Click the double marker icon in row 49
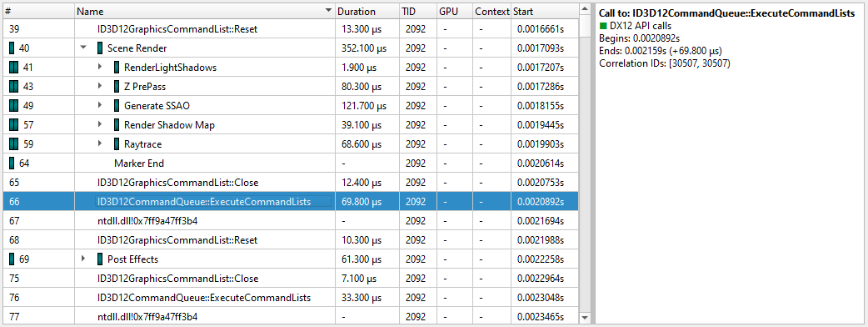868x327 pixels. (14, 106)
